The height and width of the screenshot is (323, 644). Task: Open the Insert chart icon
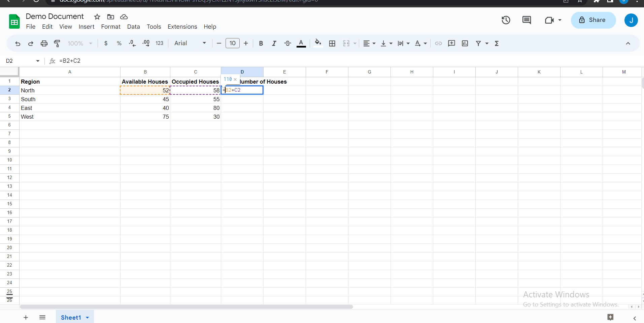click(x=465, y=43)
